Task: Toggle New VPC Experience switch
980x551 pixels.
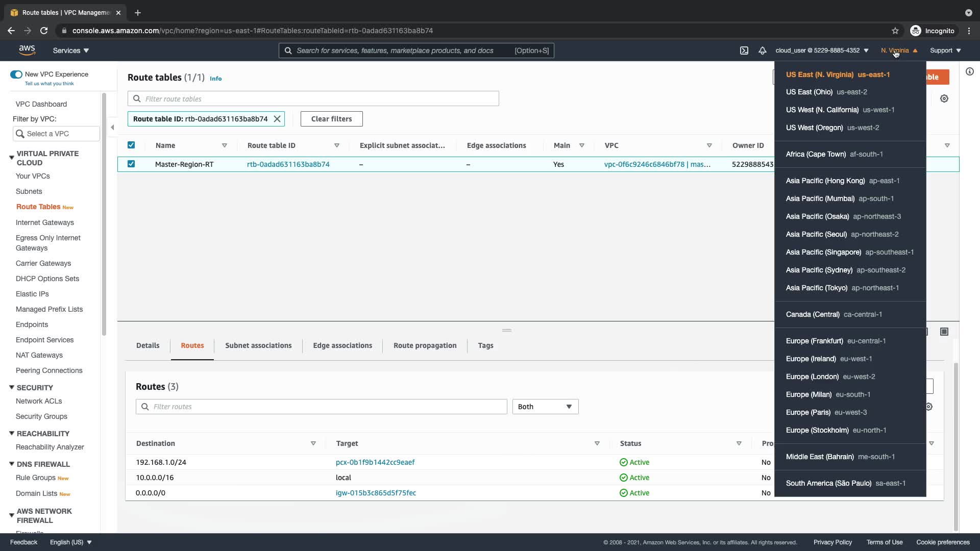Action: tap(16, 74)
